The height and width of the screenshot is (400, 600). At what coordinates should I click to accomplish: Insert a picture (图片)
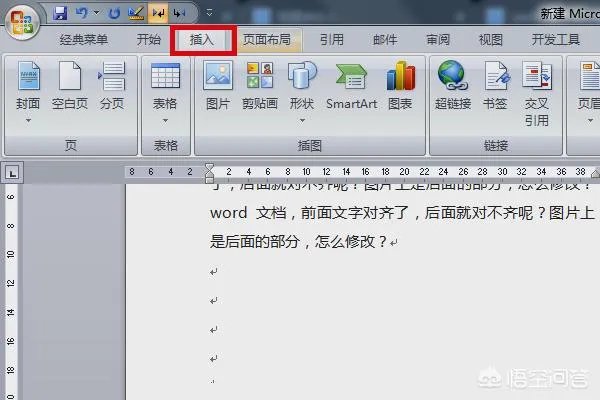tap(218, 86)
